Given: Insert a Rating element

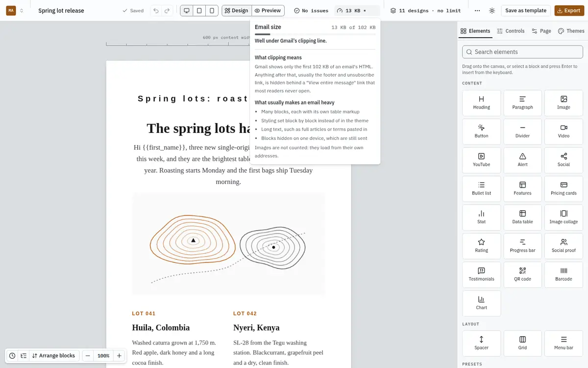Looking at the screenshot, I should point(482,246).
